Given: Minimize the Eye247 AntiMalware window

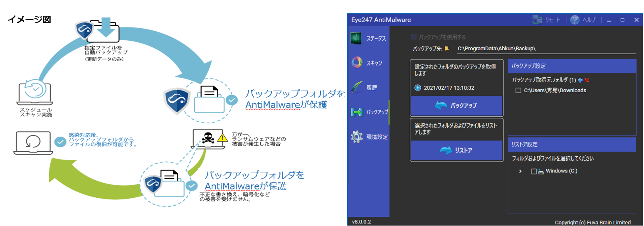Looking at the screenshot, I should tap(609, 20).
